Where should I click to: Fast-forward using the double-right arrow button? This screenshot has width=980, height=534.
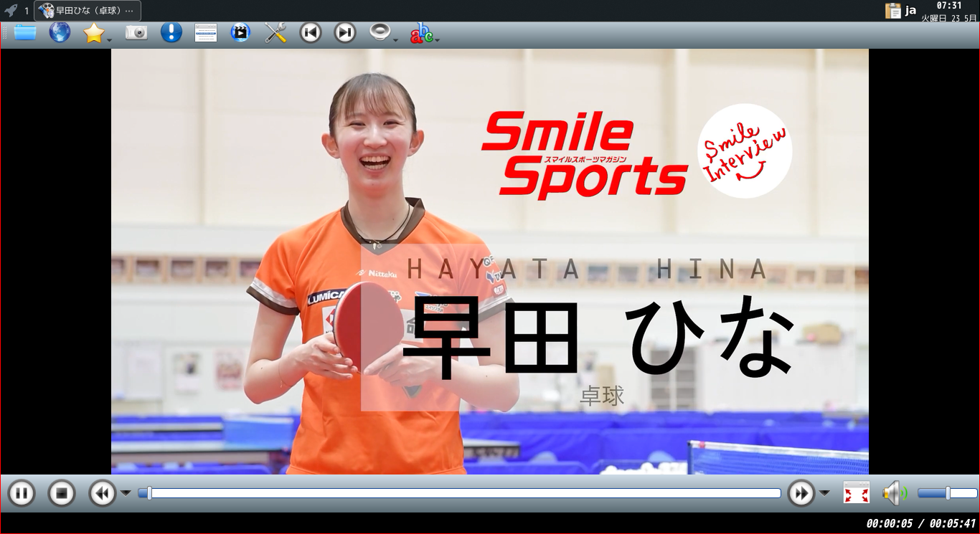tap(801, 493)
